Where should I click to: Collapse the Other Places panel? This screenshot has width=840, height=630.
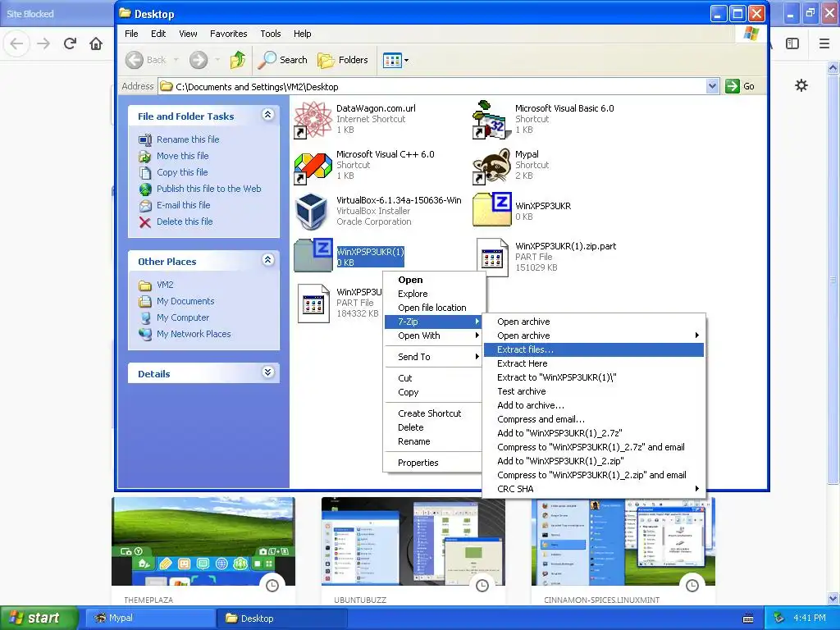[268, 260]
